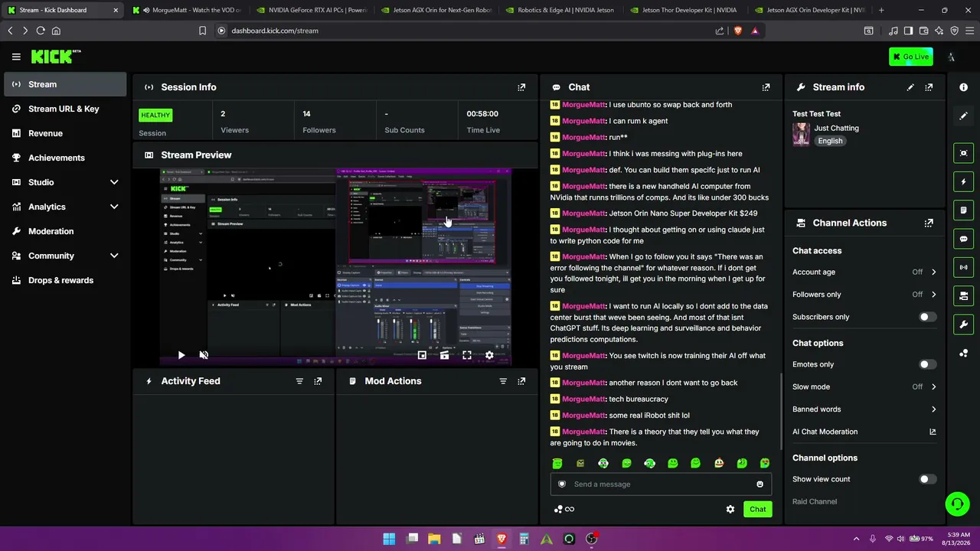Toggle Subscribers only chat
Image resolution: width=980 pixels, height=551 pixels.
(x=926, y=317)
